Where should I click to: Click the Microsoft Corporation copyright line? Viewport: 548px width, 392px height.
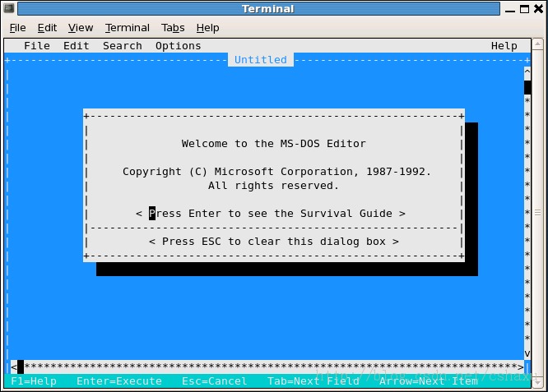276,172
